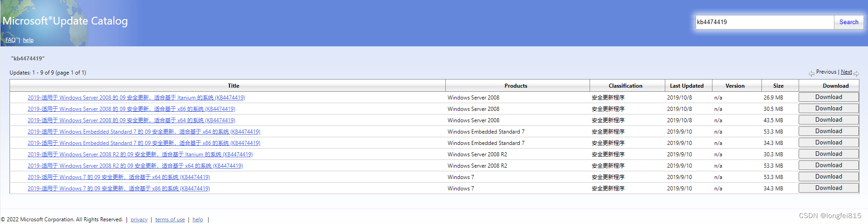Click the Microsoft Update Catalog title
The image size is (868, 224).
[x=65, y=21]
